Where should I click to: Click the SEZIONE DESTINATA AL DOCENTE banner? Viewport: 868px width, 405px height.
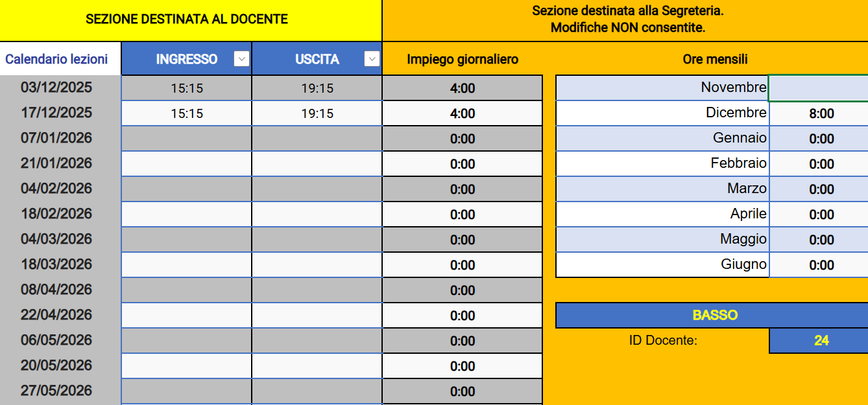(x=187, y=19)
